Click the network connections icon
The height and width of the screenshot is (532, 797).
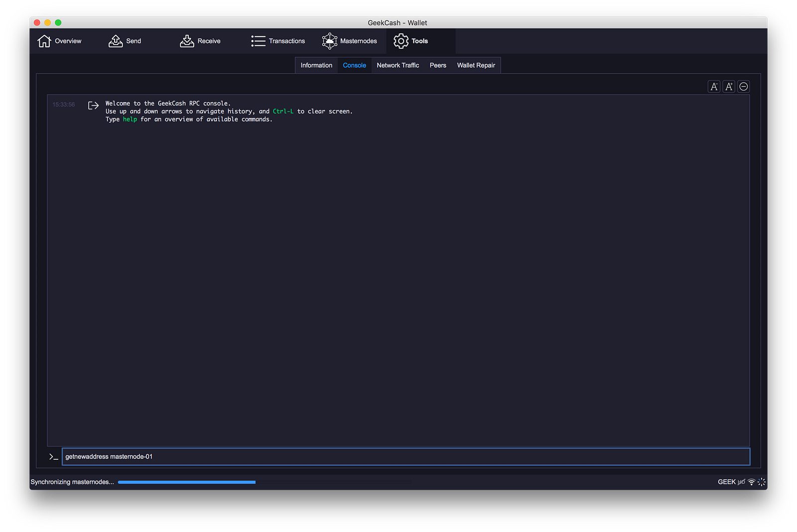[752, 482]
